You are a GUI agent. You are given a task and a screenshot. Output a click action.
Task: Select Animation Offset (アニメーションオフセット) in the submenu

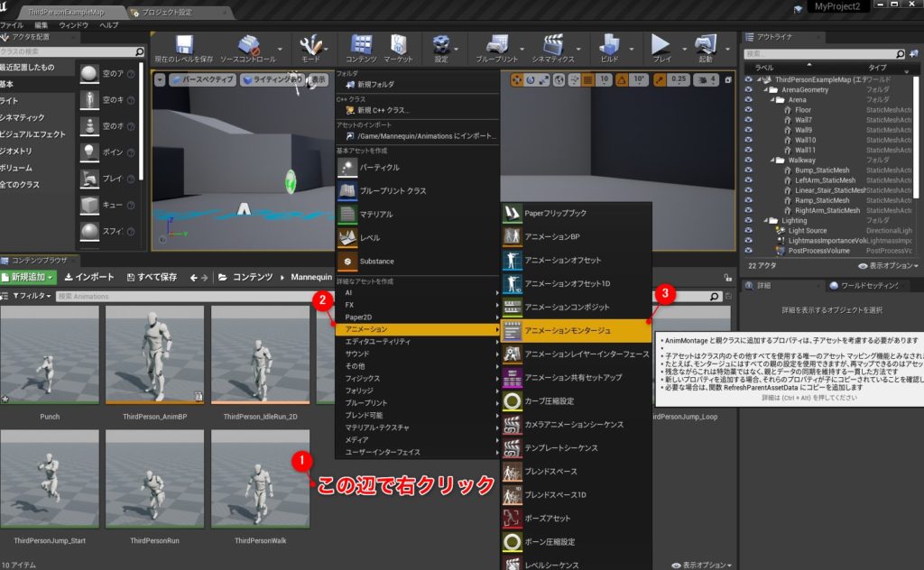pyautogui.click(x=577, y=261)
